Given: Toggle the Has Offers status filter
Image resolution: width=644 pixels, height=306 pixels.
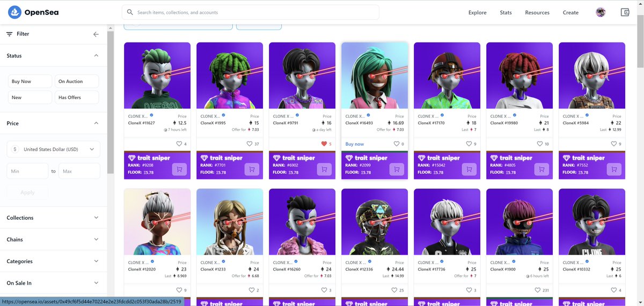Looking at the screenshot, I should pyautogui.click(x=77, y=98).
